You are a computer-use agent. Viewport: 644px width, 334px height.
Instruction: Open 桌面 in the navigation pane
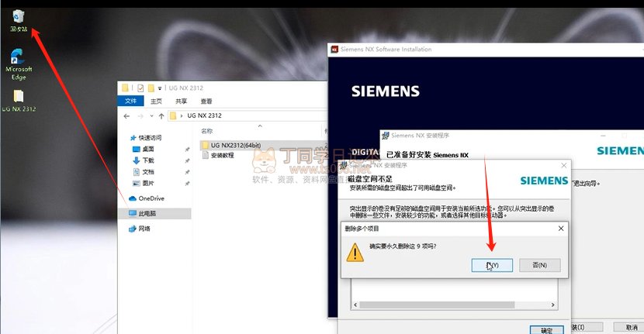[x=144, y=149]
